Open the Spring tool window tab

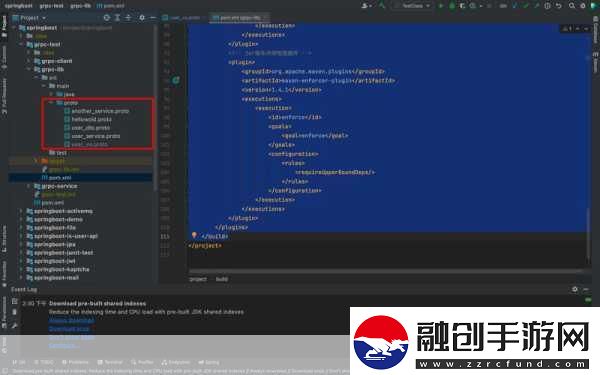pyautogui.click(x=209, y=362)
